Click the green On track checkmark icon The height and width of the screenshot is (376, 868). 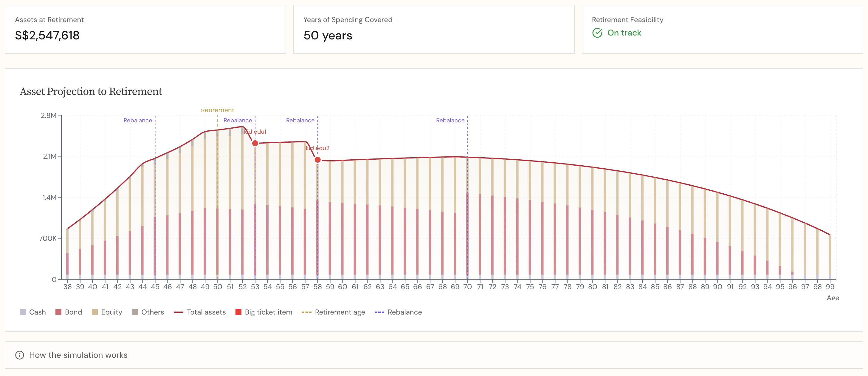[597, 33]
